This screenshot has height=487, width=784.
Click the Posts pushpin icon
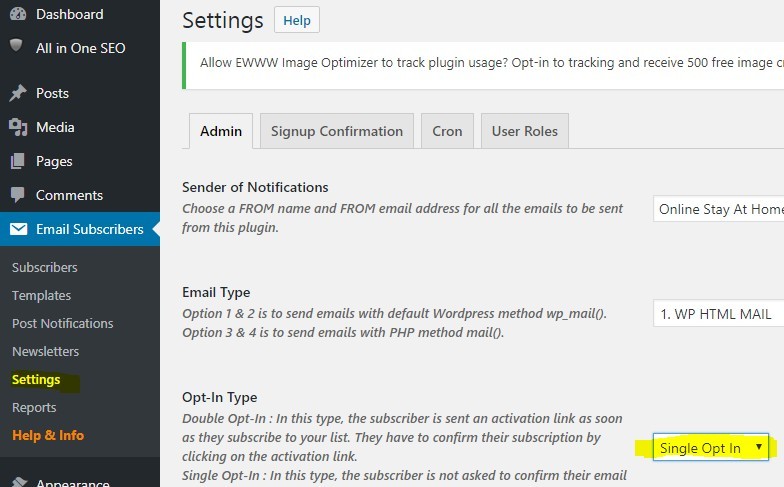click(18, 93)
